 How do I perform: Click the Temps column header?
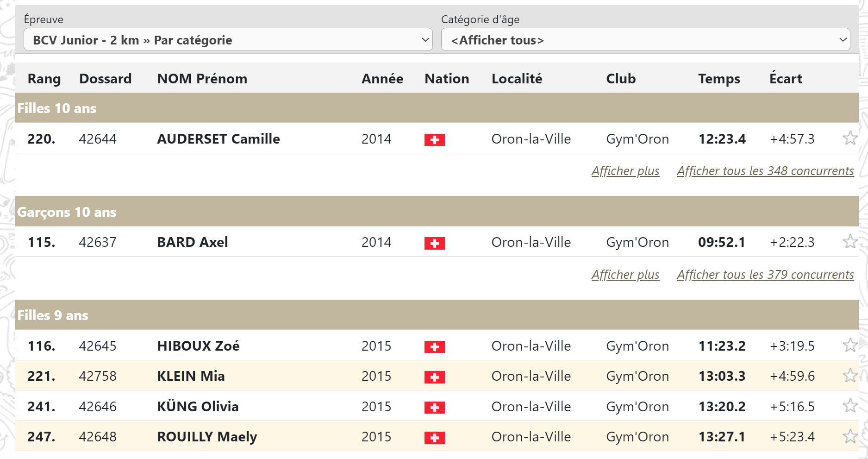pyautogui.click(x=719, y=79)
